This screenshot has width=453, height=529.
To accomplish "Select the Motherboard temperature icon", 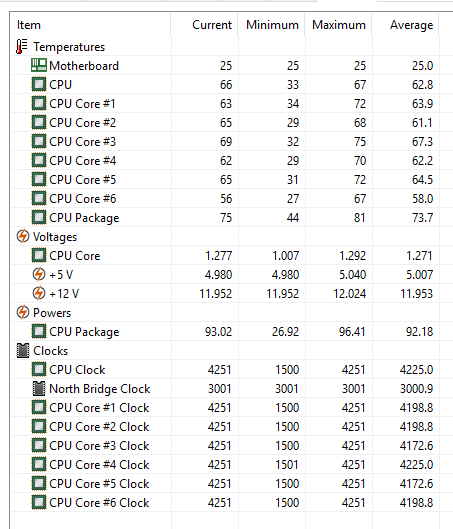I will (39, 65).
